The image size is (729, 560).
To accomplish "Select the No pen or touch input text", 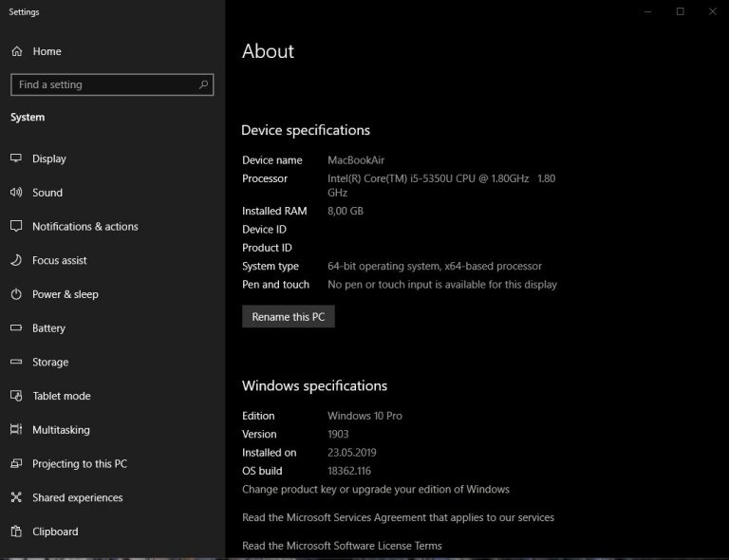I will point(442,285).
